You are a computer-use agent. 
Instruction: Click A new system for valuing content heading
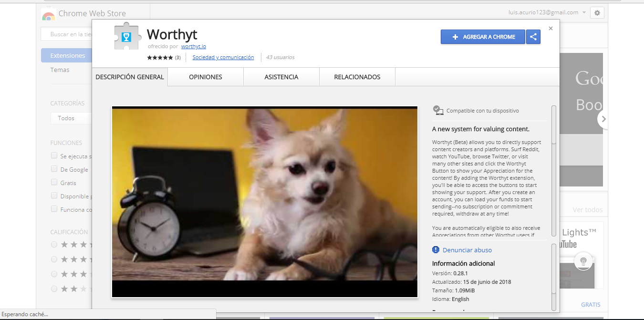click(480, 129)
